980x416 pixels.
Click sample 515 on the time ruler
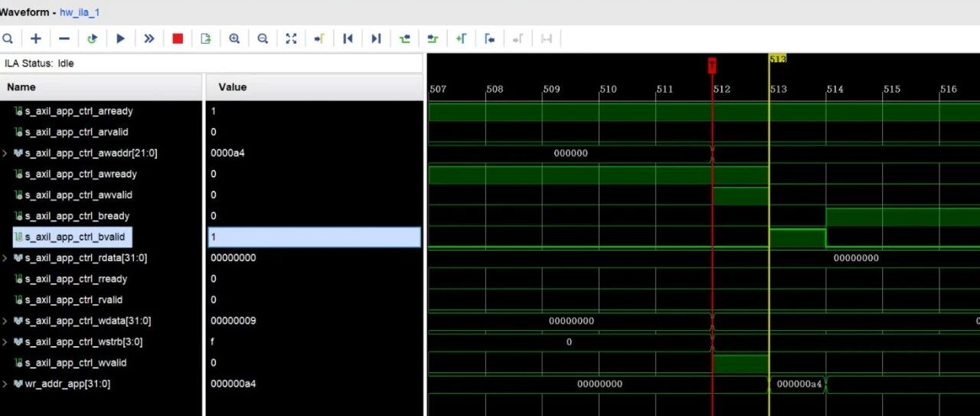pyautogui.click(x=892, y=90)
